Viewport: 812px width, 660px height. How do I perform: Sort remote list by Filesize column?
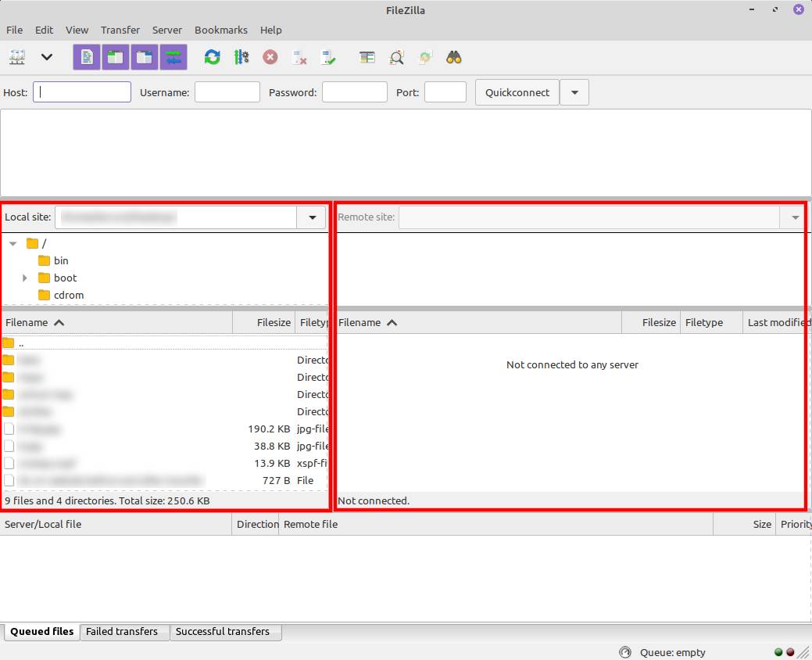[x=651, y=322]
